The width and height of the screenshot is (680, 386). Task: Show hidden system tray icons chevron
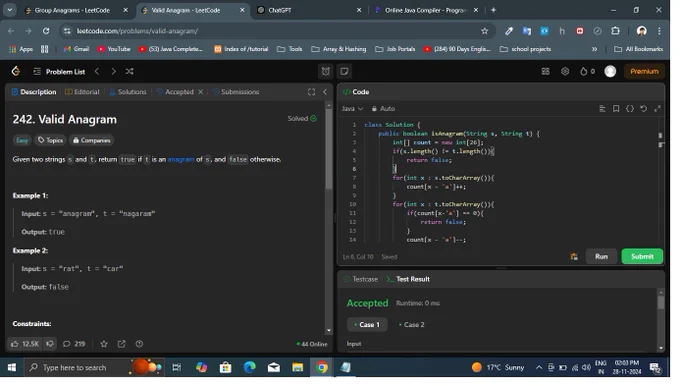click(x=539, y=368)
